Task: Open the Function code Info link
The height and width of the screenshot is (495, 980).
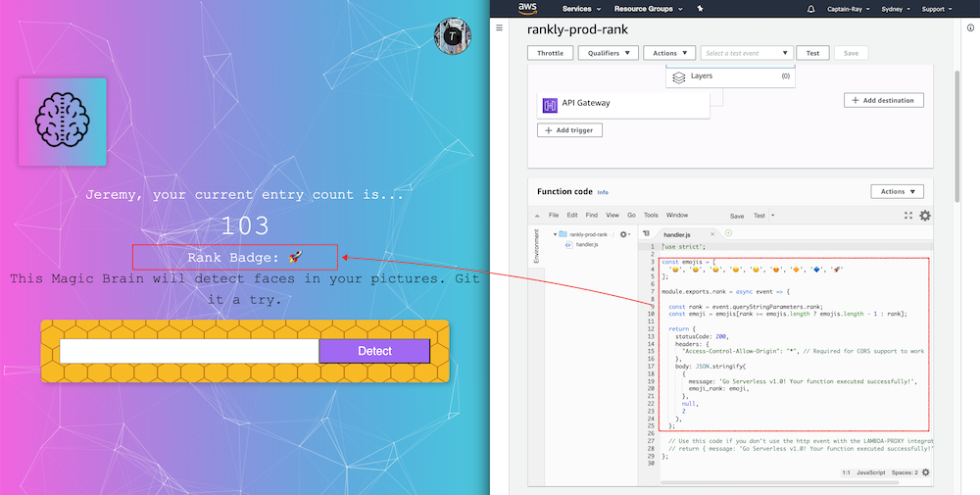Action: pos(603,192)
